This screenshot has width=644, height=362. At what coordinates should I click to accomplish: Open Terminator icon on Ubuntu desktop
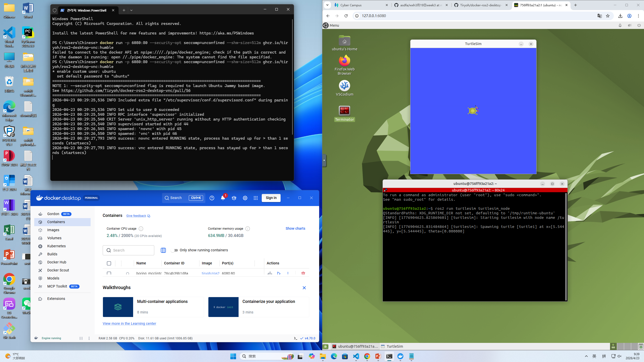tap(345, 111)
